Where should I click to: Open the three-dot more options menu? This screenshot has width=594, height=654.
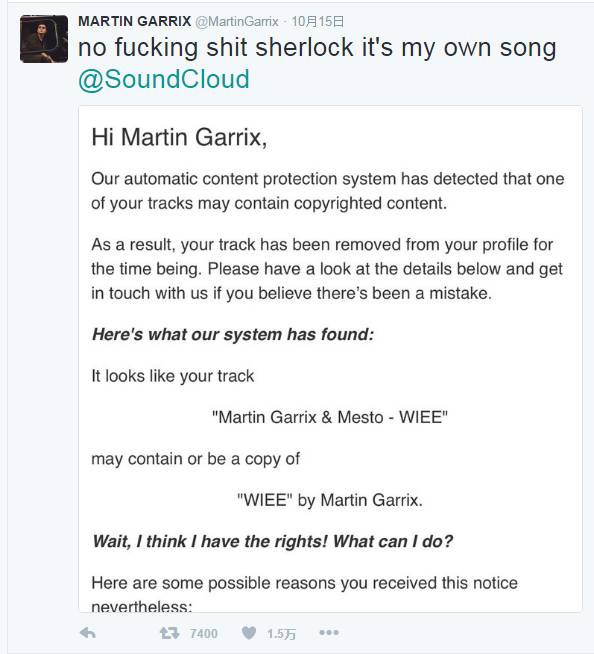(329, 633)
